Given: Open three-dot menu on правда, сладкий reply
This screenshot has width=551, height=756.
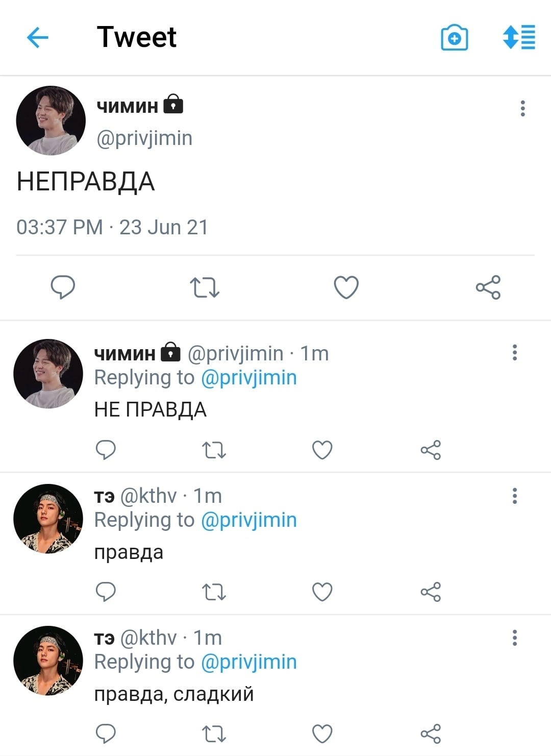Looking at the screenshot, I should tap(515, 637).
